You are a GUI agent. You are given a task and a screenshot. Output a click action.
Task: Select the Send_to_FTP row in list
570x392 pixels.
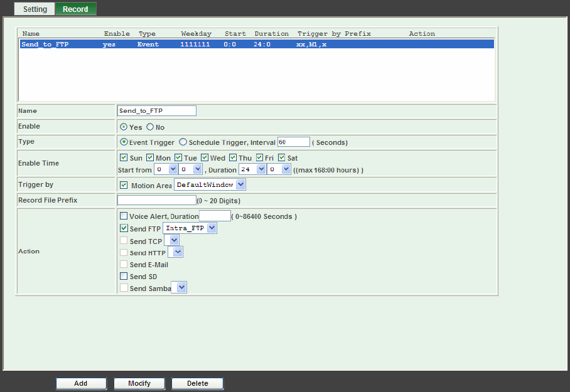click(257, 45)
